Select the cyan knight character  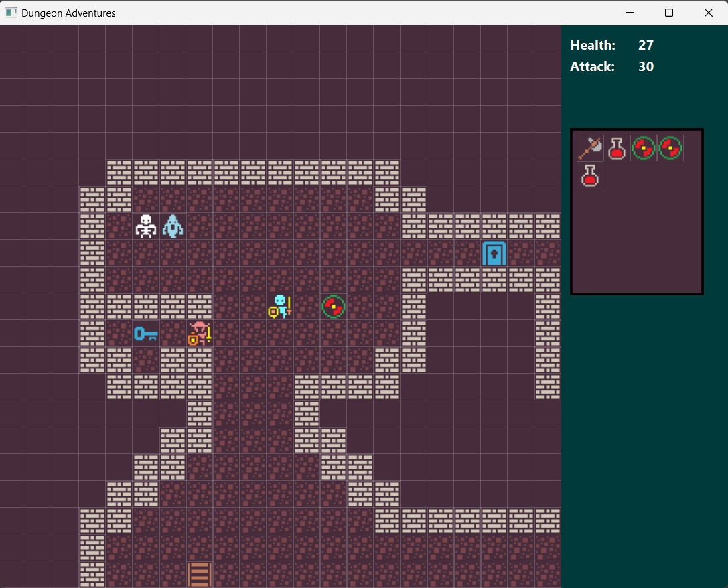coord(280,307)
